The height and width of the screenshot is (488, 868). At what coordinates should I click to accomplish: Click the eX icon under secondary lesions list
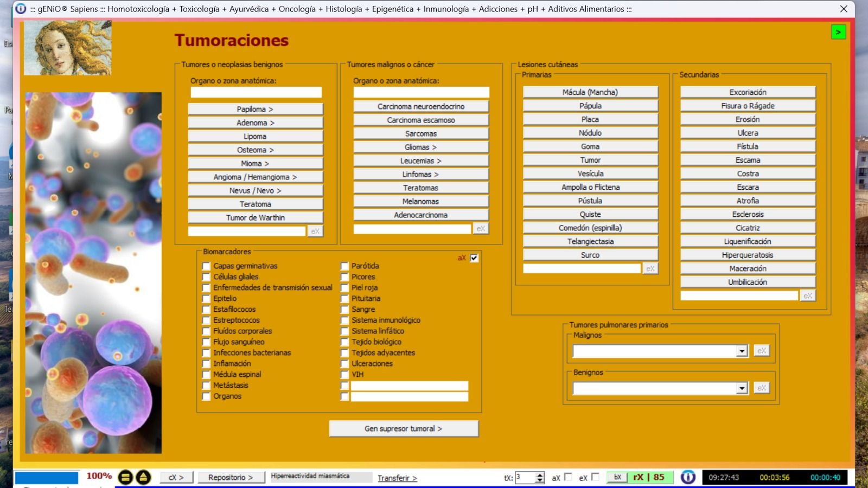point(807,296)
